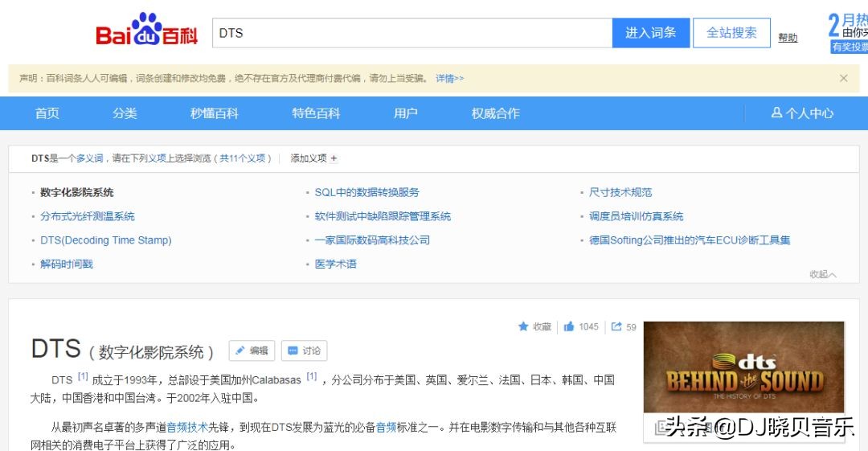Open DTS(Decoding Time Stamp) meaning

(x=106, y=240)
